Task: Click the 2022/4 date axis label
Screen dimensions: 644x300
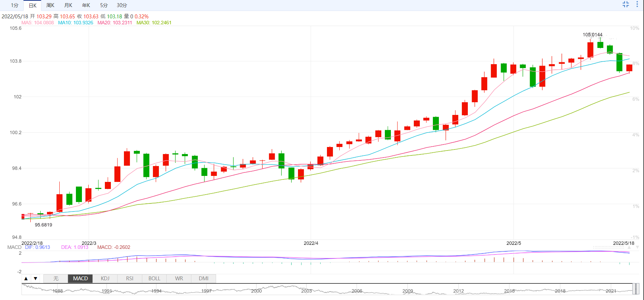Action: 311,243
